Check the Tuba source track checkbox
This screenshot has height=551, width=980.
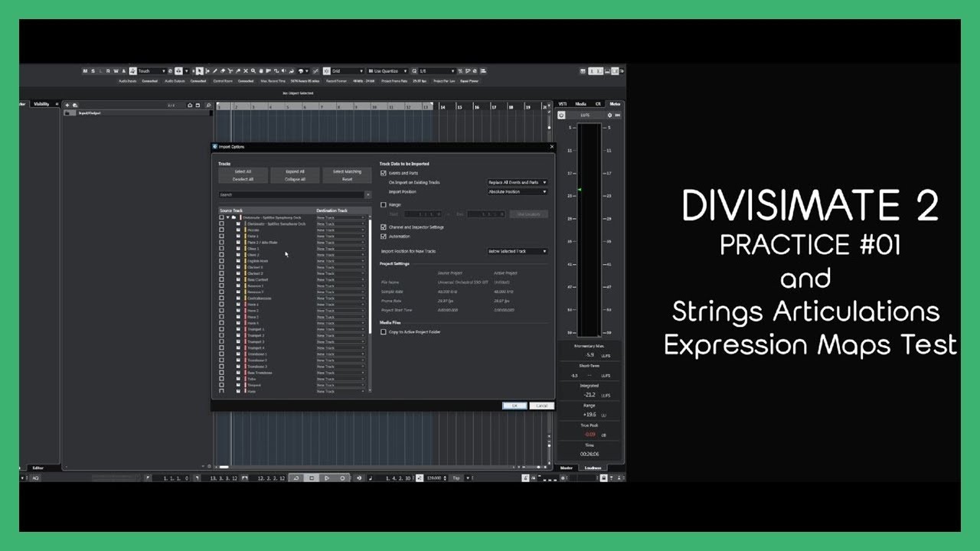222,379
